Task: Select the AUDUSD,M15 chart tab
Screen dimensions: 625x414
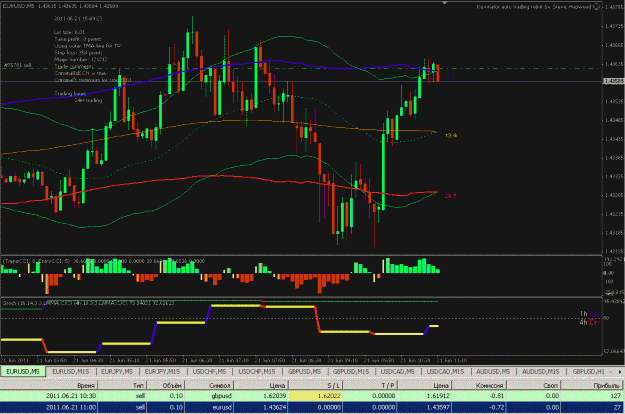Action: [540, 371]
